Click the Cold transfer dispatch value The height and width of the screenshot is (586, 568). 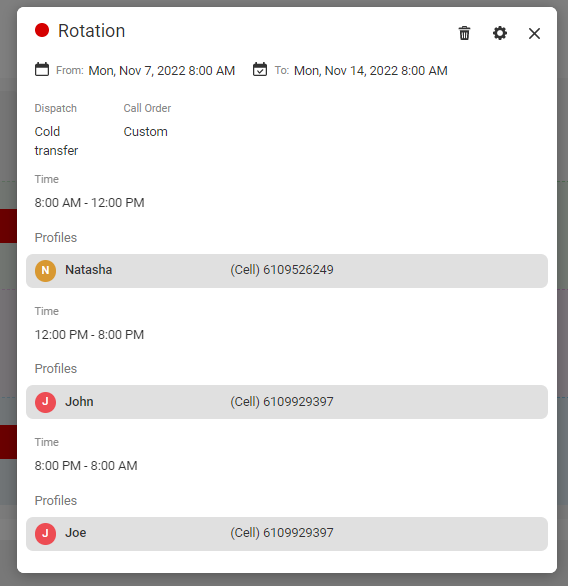pos(56,141)
